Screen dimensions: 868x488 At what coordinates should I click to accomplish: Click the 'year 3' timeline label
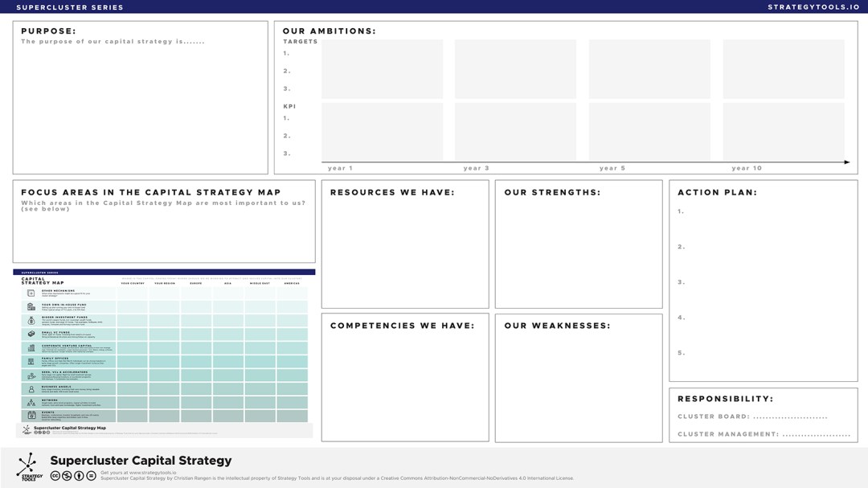tap(476, 168)
